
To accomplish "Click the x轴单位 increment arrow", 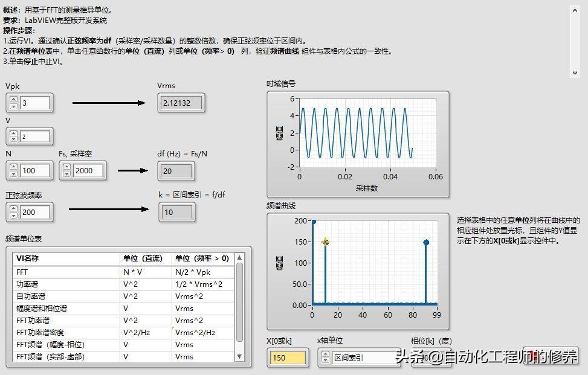I will [325, 354].
